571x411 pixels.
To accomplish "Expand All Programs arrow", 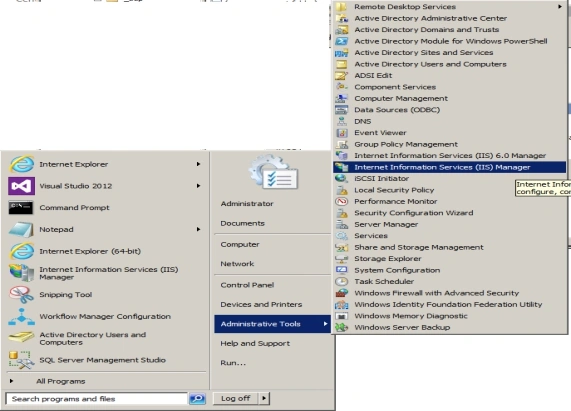I will pyautogui.click(x=11, y=381).
